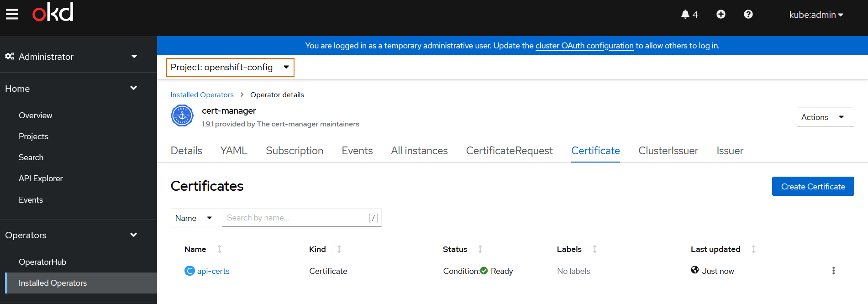Open OperatorHub in the sidebar
Screen dimensions: 868x304
coord(42,262)
